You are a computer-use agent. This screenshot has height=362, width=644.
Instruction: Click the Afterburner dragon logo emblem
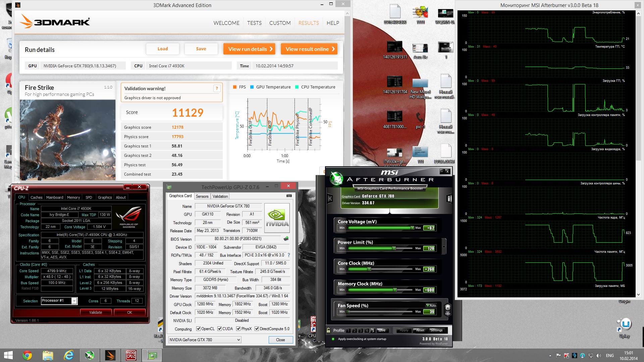pos(336,178)
